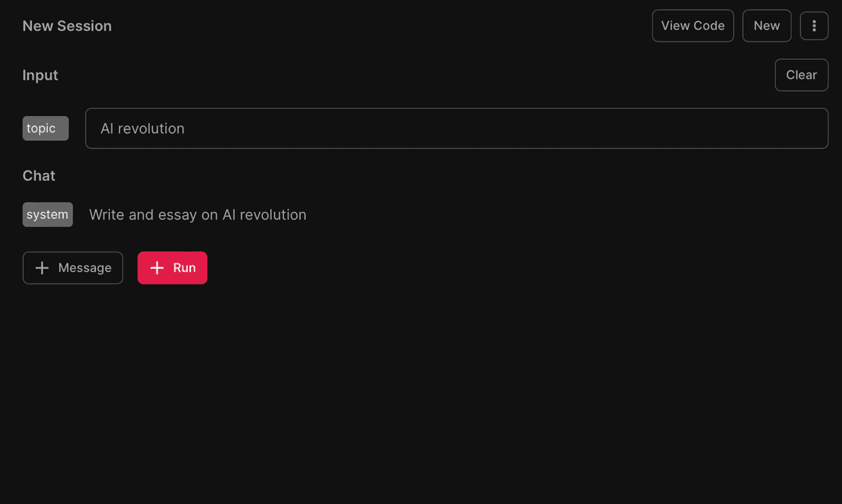Click the 'Run' label text
The height and width of the screenshot is (504, 842).
coord(184,268)
